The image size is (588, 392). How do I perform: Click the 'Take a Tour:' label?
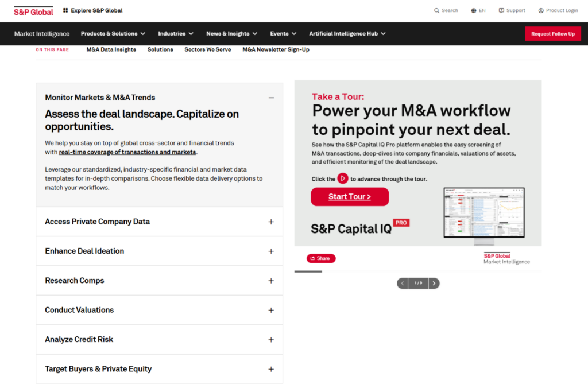[338, 96]
